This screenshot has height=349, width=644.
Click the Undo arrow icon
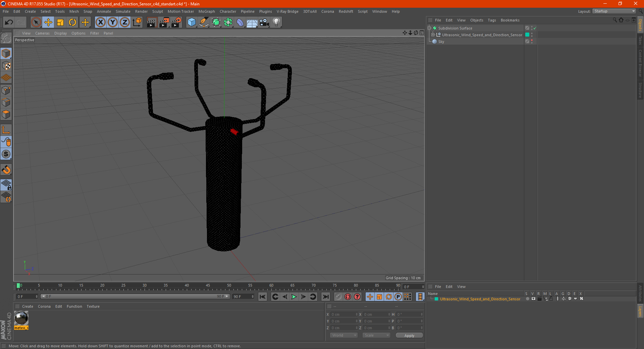point(9,22)
